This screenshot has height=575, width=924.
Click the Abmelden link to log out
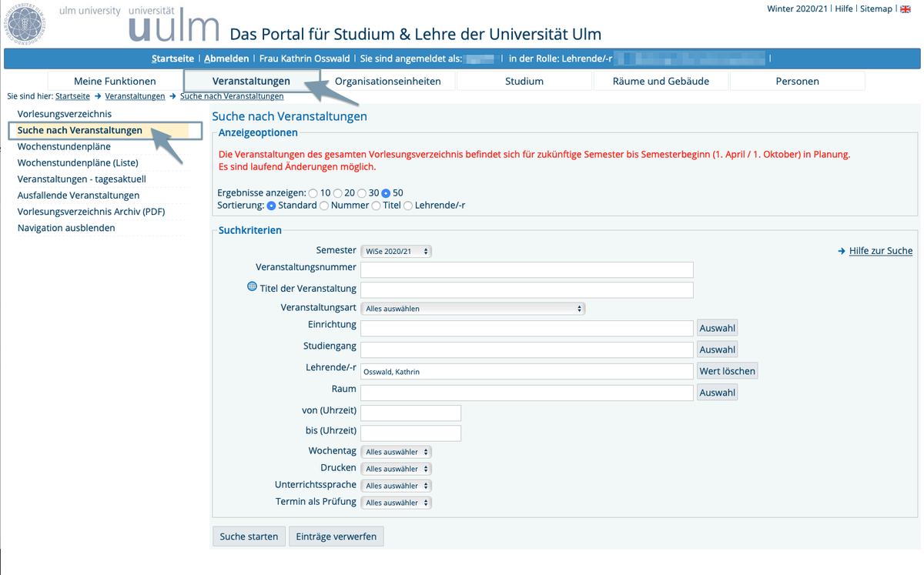(226, 59)
